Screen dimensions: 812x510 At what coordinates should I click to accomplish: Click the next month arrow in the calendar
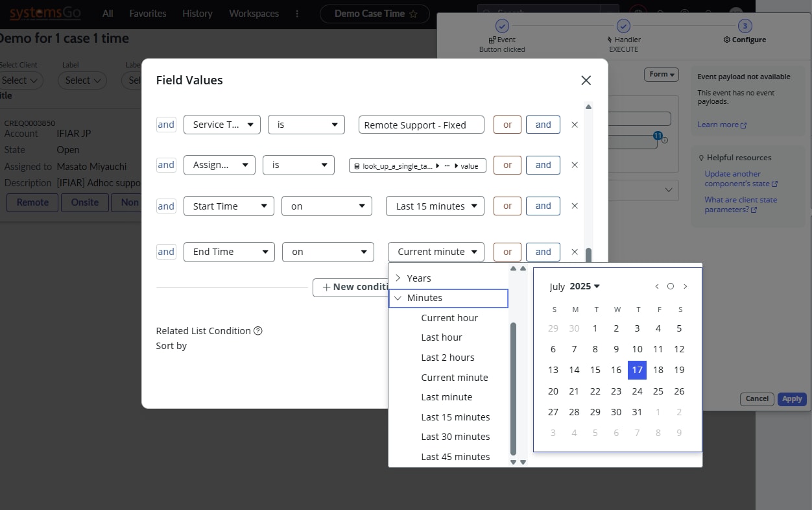tap(686, 286)
